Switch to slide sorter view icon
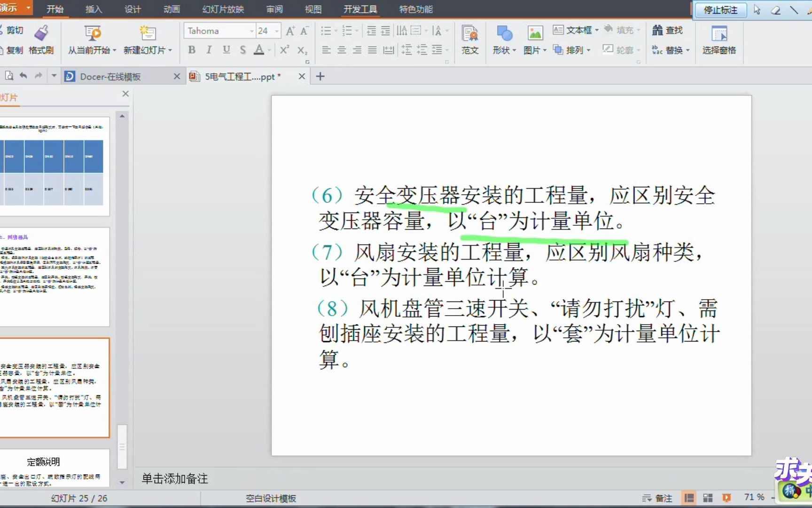The image size is (812, 508). [708, 498]
